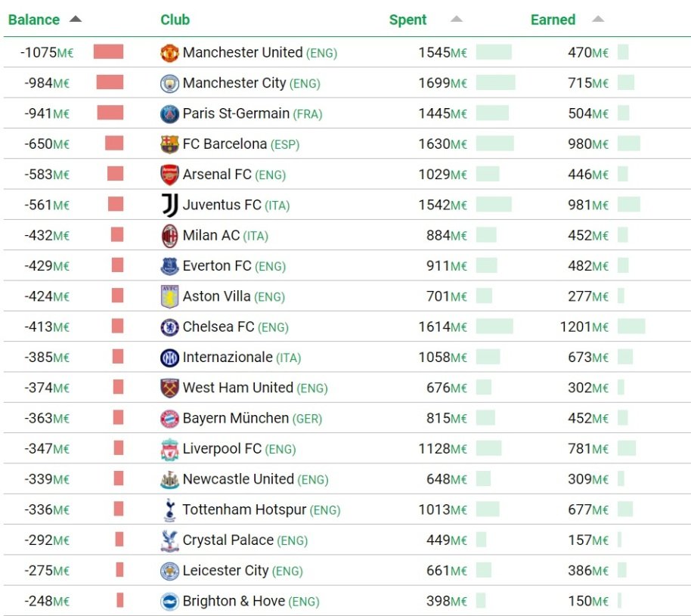Open the Liverpool FC club link
The height and width of the screenshot is (616, 691).
222,449
